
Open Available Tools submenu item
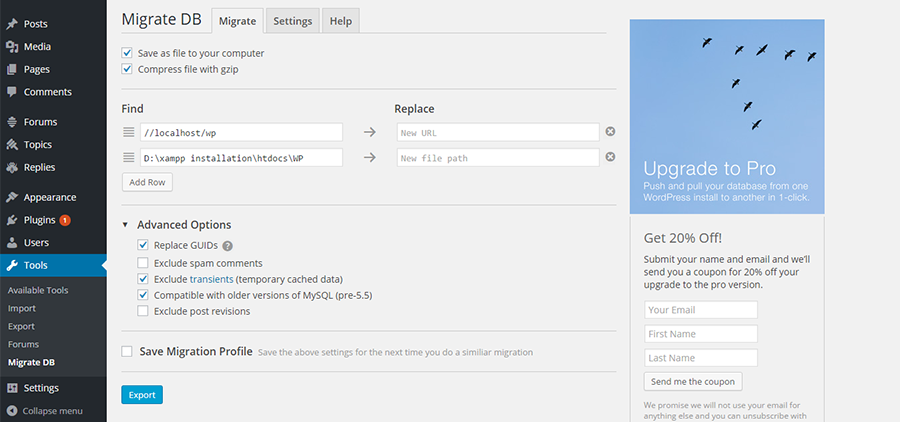click(38, 291)
